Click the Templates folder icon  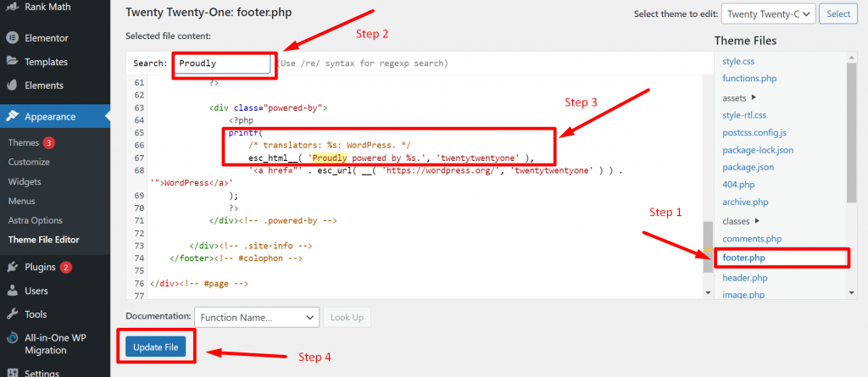click(x=12, y=62)
